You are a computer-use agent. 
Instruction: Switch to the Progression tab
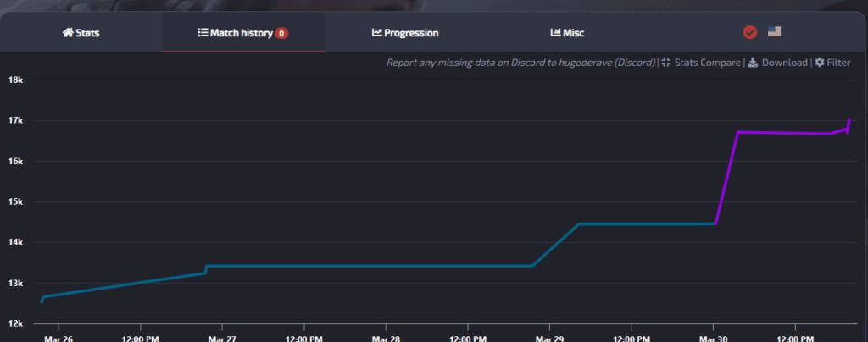coord(405,33)
